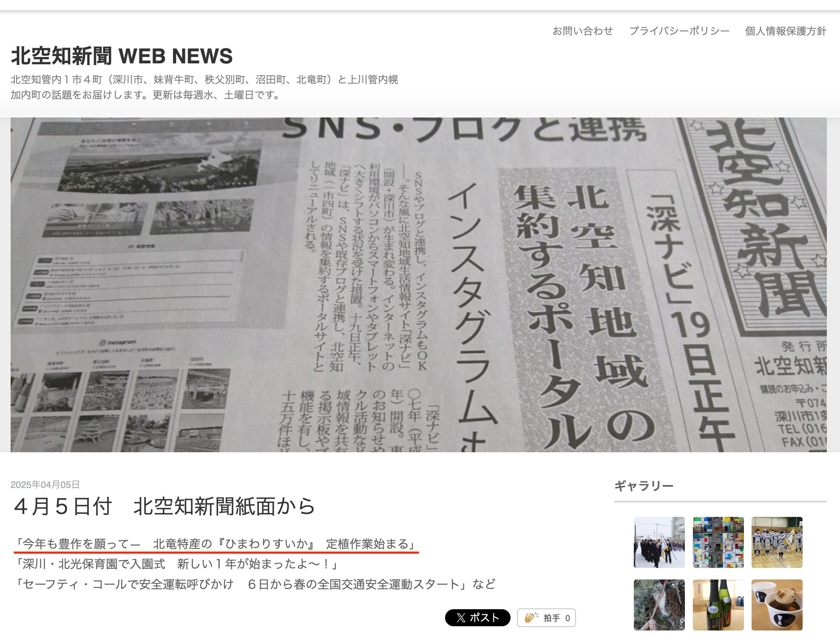Go to 個人情報保護方針 page

click(785, 31)
